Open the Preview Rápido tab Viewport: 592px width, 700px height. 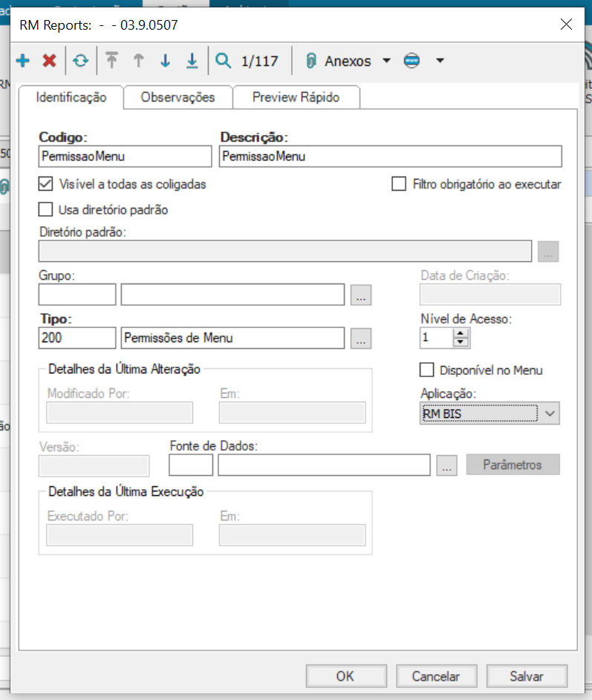(x=296, y=97)
